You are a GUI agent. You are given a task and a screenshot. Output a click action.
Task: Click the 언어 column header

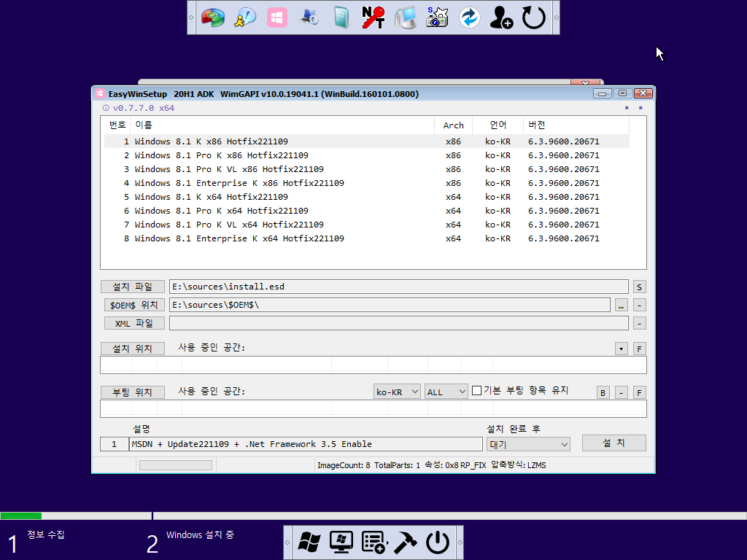[498, 125]
